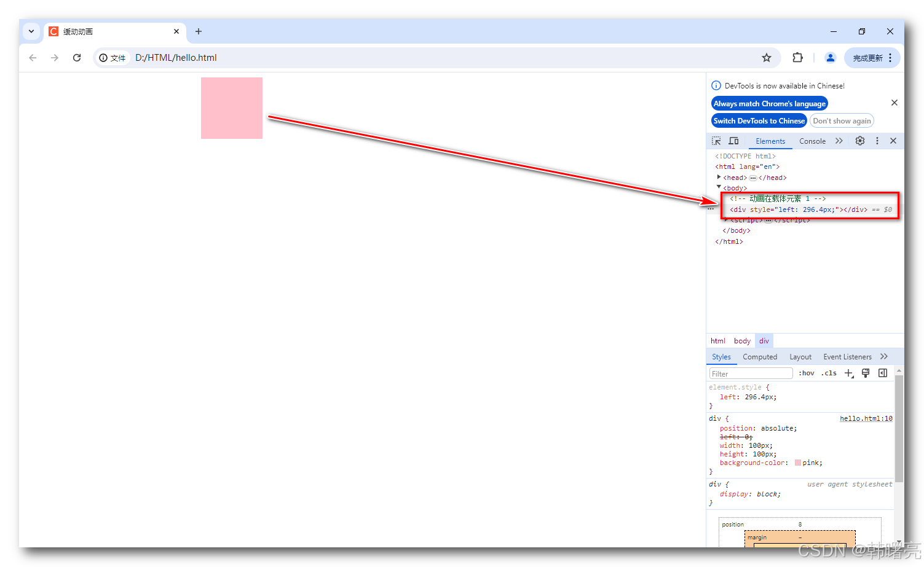Click the pink box on the page
The height and width of the screenshot is (567, 924).
232,108
